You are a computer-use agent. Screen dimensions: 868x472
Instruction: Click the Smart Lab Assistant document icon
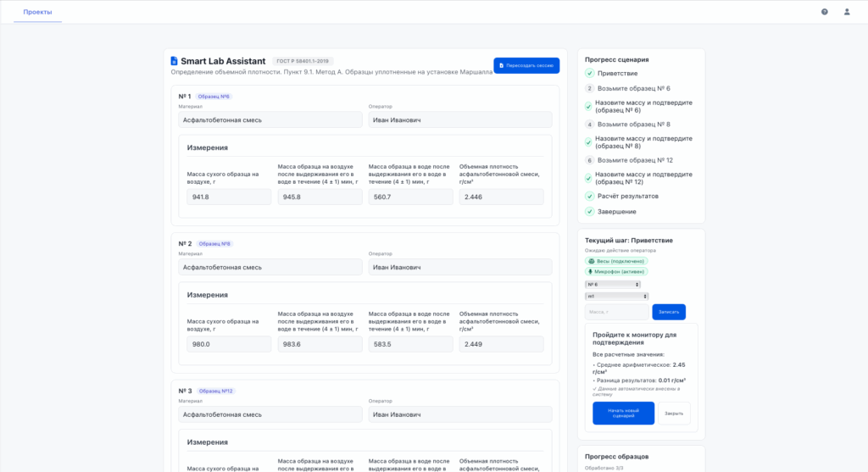click(175, 61)
